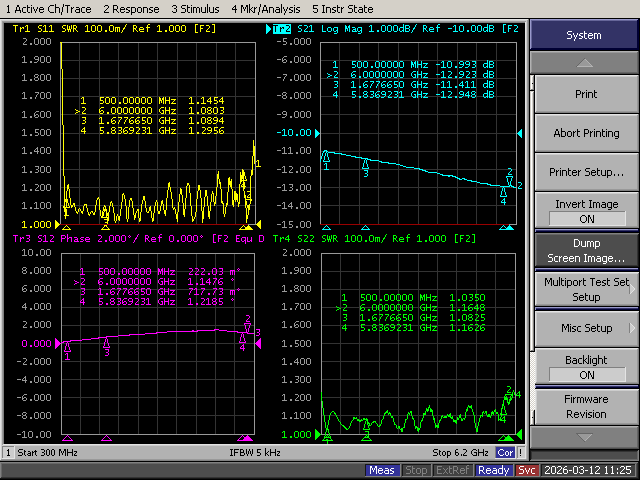Click the Svc service mode indicator
The image size is (640, 480).
[527, 470]
